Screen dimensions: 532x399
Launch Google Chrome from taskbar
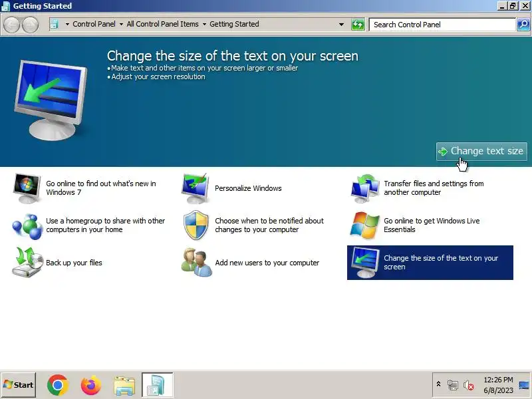pos(58,385)
